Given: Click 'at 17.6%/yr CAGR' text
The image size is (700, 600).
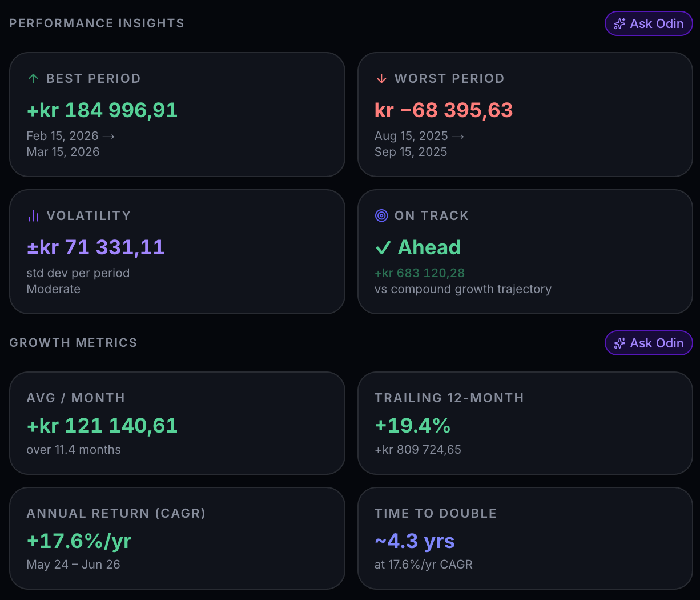Looking at the screenshot, I should click(x=424, y=565).
